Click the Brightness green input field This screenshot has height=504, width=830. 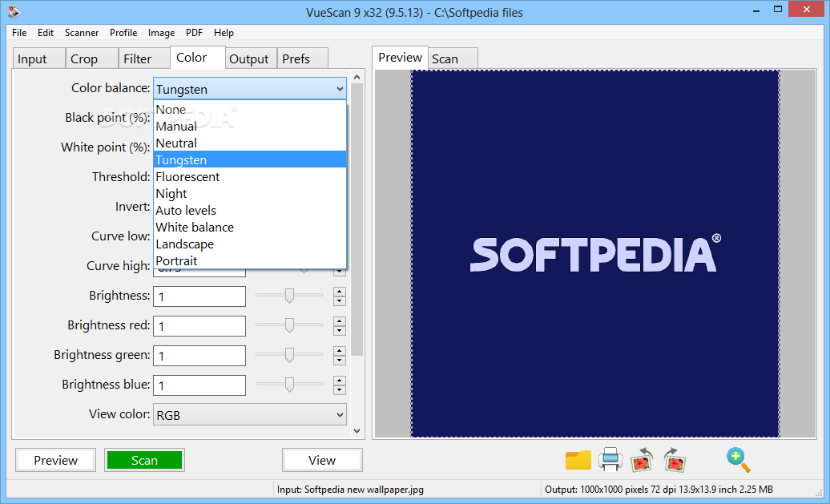tap(199, 356)
